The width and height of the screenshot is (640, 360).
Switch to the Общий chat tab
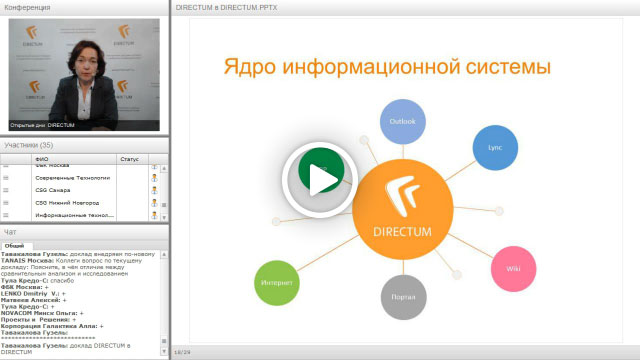tap(15, 246)
